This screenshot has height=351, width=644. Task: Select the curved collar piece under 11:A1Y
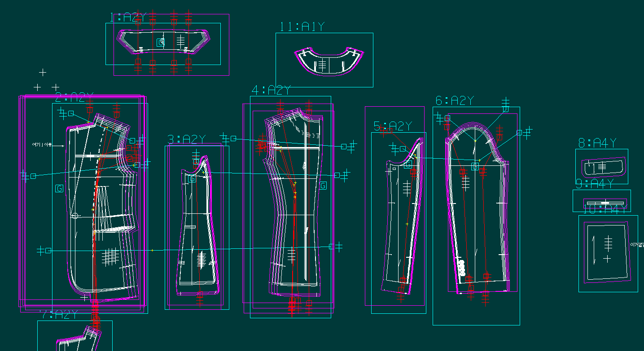point(328,62)
